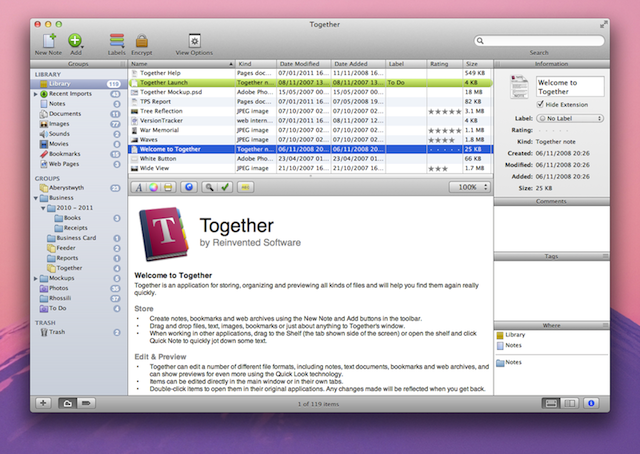Toggle the Hide Extension checkbox
This screenshot has width=640, height=454.
[x=541, y=104]
